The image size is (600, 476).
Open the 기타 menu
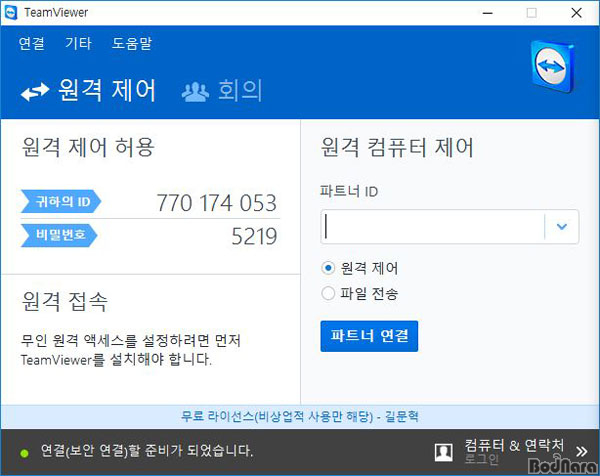pyautogui.click(x=78, y=43)
